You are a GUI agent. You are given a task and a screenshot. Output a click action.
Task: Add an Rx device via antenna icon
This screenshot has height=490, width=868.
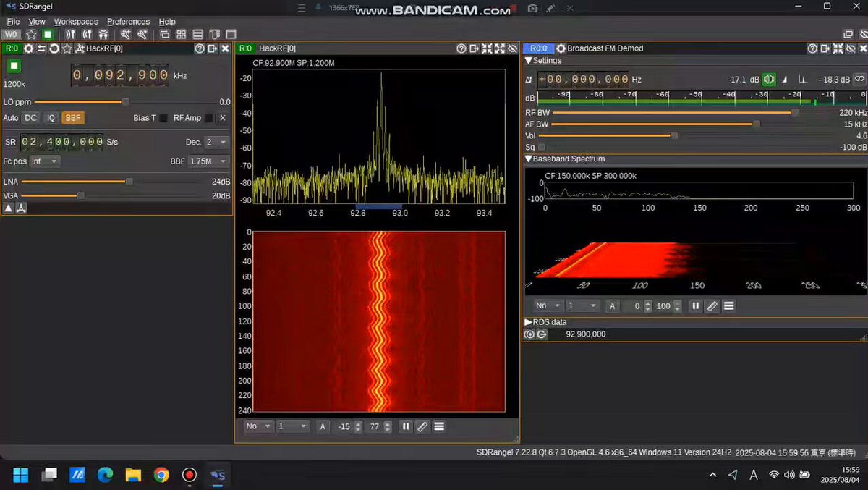(70, 34)
